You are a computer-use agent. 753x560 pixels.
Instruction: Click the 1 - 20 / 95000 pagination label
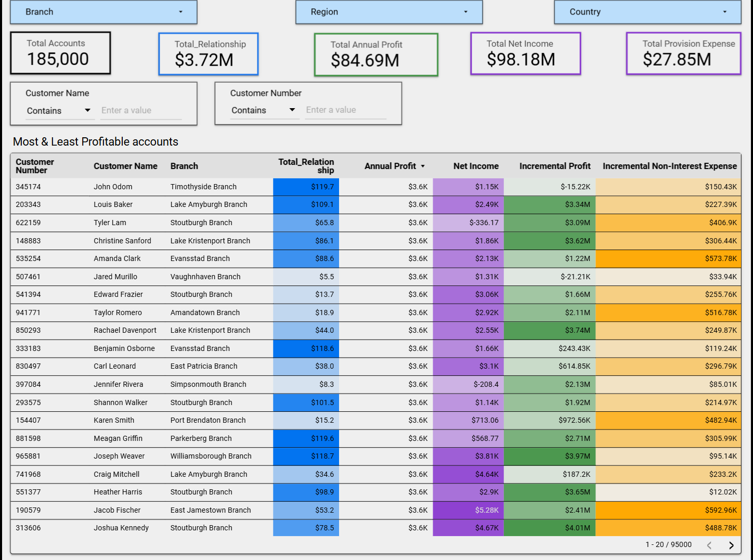[x=669, y=544]
